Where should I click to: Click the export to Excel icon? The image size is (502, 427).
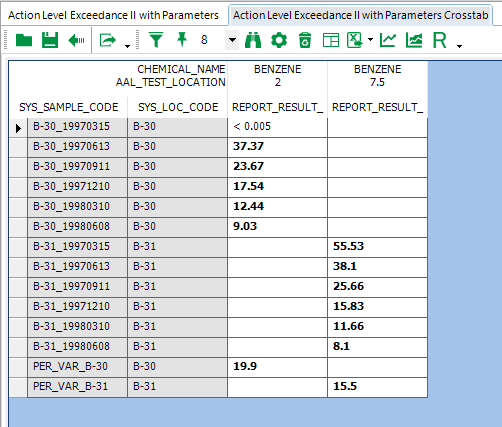pyautogui.click(x=355, y=40)
